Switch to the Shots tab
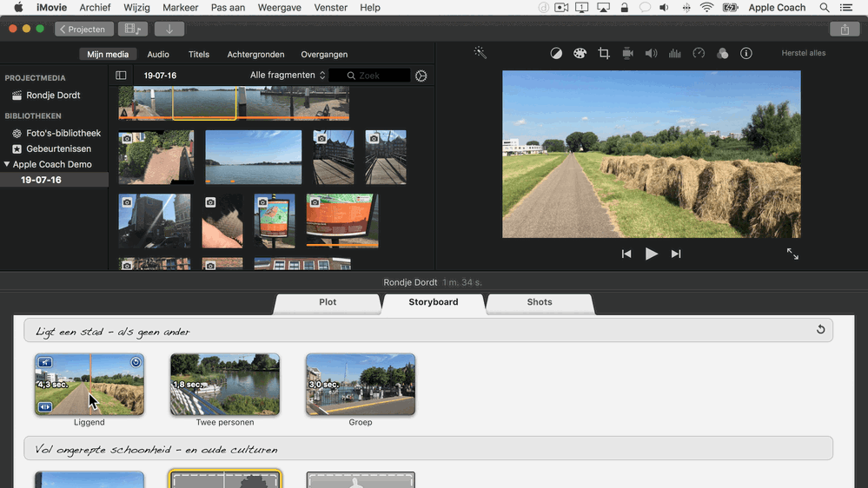Screen dimensions: 868x488 540,302
